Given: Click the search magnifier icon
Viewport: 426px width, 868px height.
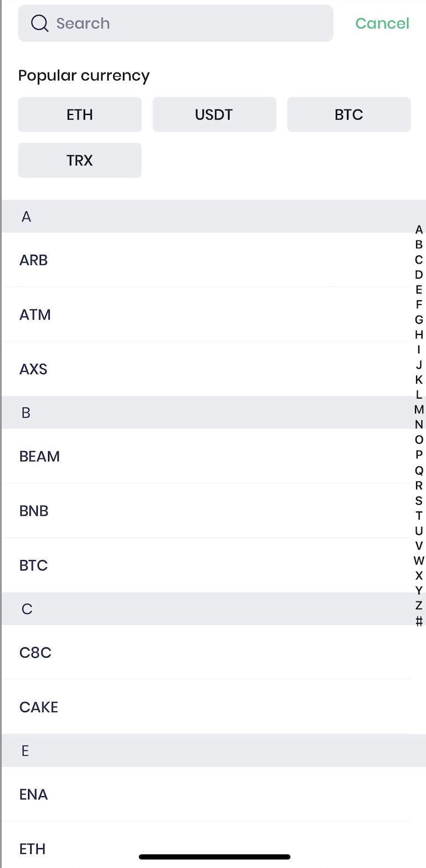Looking at the screenshot, I should coord(39,23).
